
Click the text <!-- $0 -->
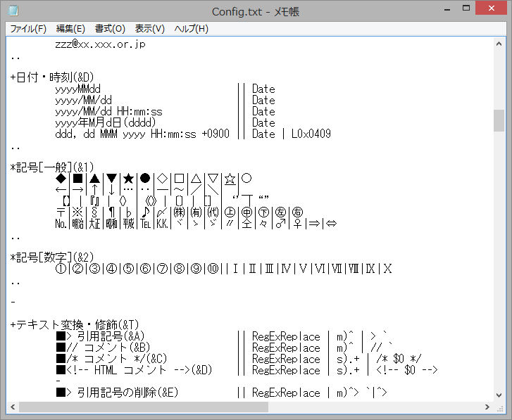(x=407, y=370)
